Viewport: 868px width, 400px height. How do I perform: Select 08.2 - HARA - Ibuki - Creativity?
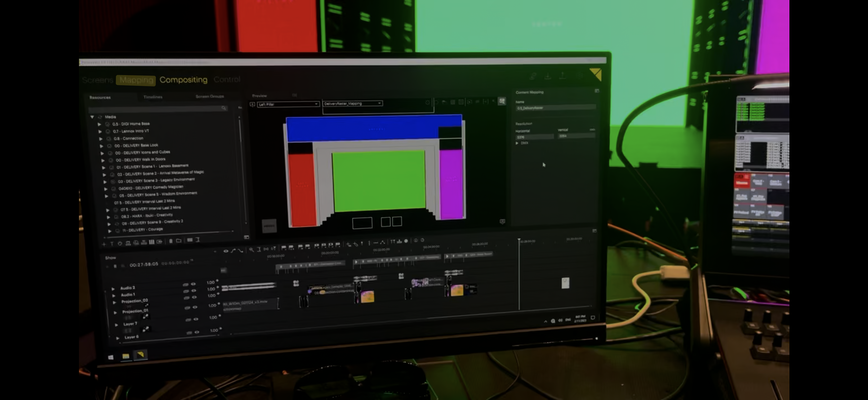tap(147, 215)
